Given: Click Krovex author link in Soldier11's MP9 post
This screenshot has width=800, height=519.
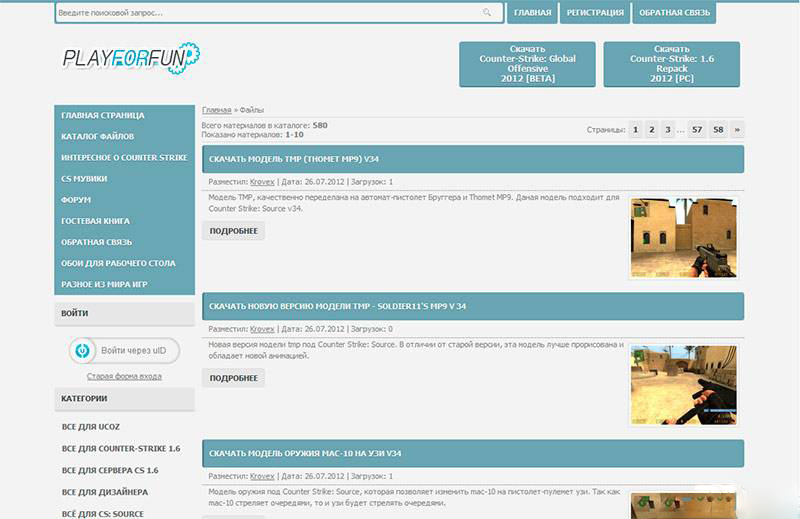Looking at the screenshot, I should [x=262, y=329].
